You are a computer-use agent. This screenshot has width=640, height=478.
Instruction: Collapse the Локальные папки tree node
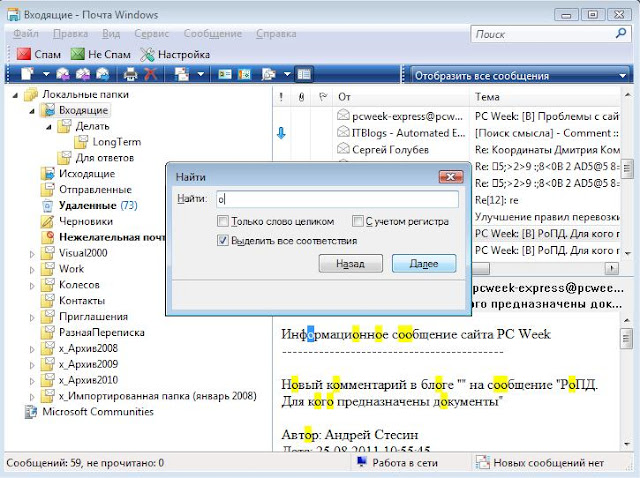coord(16,95)
